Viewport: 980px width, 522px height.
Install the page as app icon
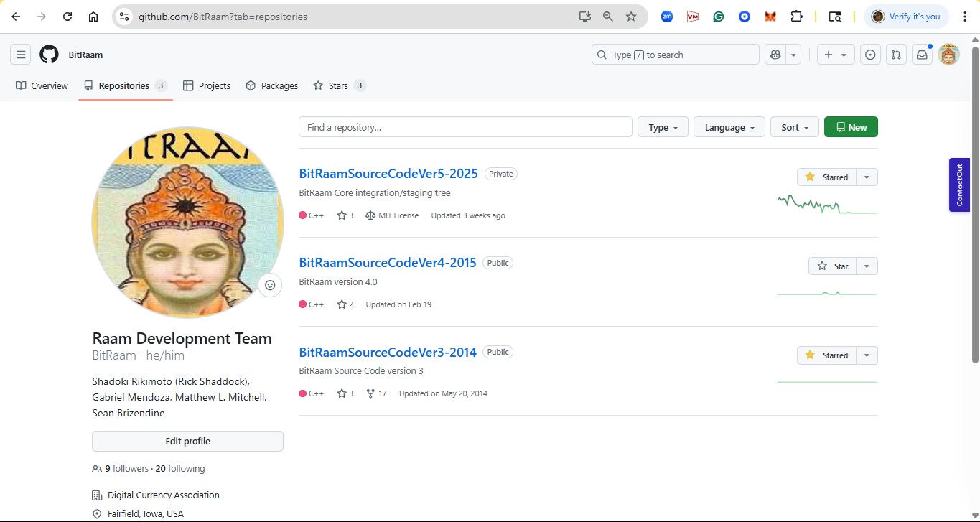585,17
